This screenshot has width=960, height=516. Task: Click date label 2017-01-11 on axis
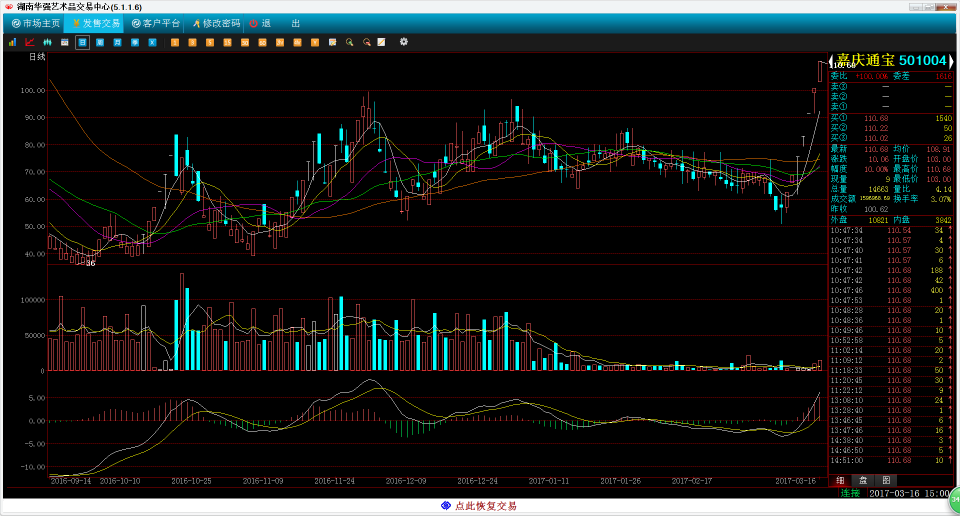tap(549, 481)
